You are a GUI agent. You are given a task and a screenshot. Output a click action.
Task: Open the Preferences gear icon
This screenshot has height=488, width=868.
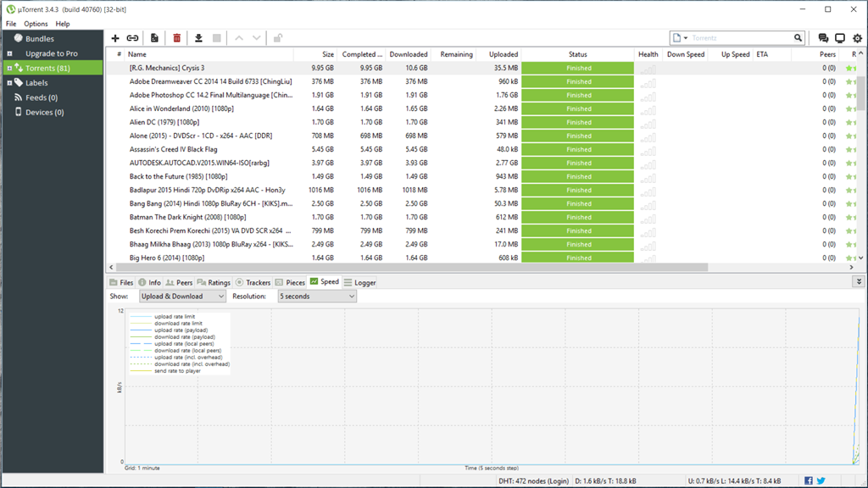pyautogui.click(x=857, y=38)
